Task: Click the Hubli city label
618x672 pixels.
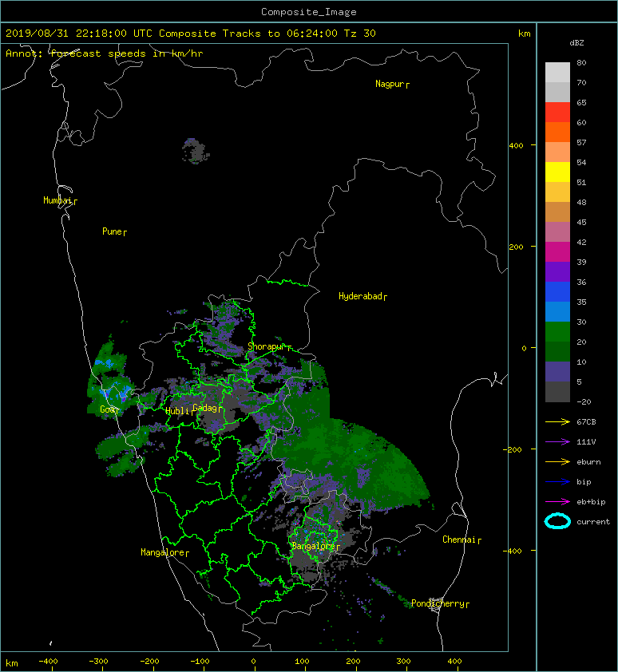Action: point(177,411)
